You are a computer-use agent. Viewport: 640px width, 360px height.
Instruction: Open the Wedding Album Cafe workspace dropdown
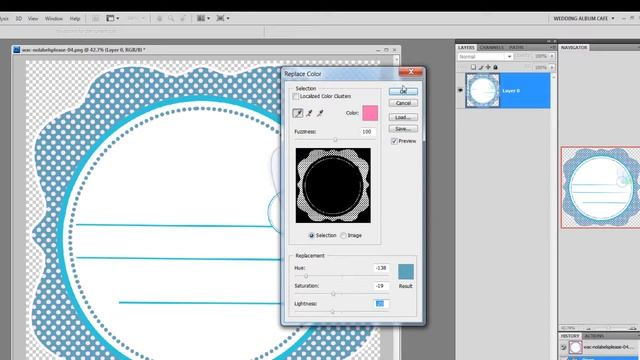[584, 18]
